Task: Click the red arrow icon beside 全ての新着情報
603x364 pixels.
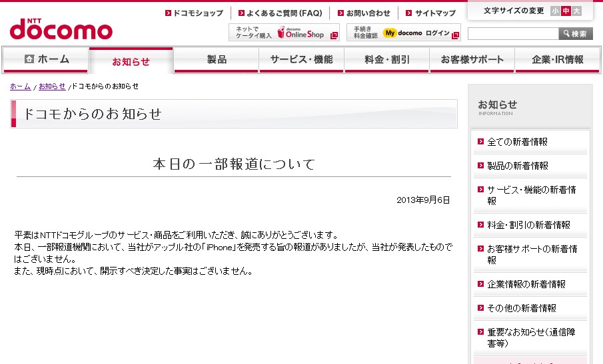Action: [480, 141]
